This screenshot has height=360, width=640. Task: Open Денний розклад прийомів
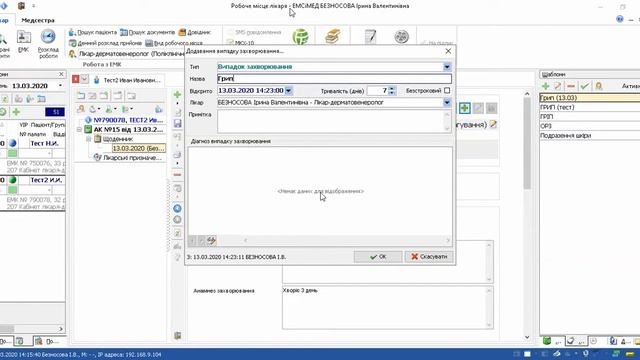[x=105, y=43]
